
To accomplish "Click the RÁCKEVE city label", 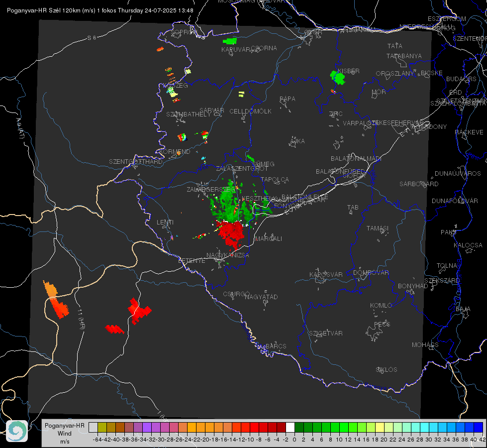I will [469, 132].
